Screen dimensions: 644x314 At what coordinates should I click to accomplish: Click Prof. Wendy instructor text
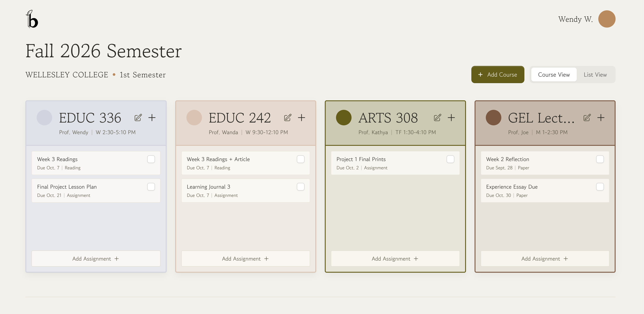(x=73, y=132)
